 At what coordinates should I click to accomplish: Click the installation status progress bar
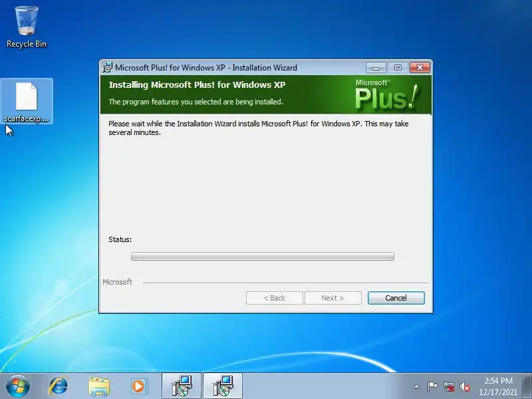[x=263, y=256]
